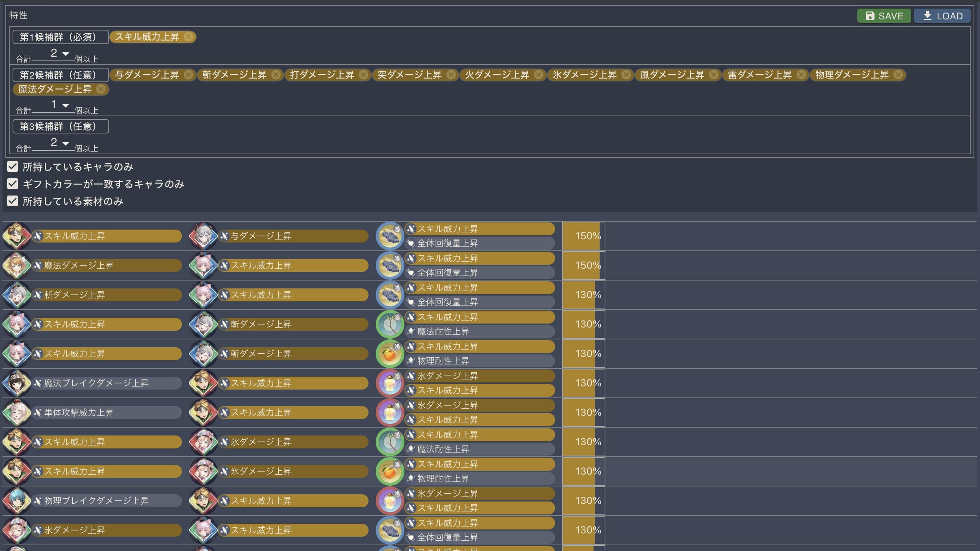Viewport: 980px width, 551px height.
Task: Click 物理ブレイクダメージ上昇 character portrait
Action: pos(17,500)
